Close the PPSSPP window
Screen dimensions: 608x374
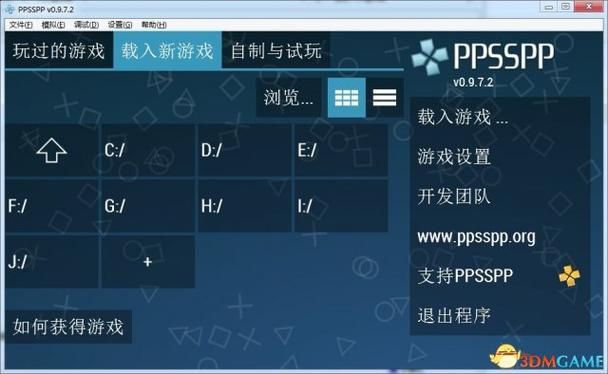(589, 7)
